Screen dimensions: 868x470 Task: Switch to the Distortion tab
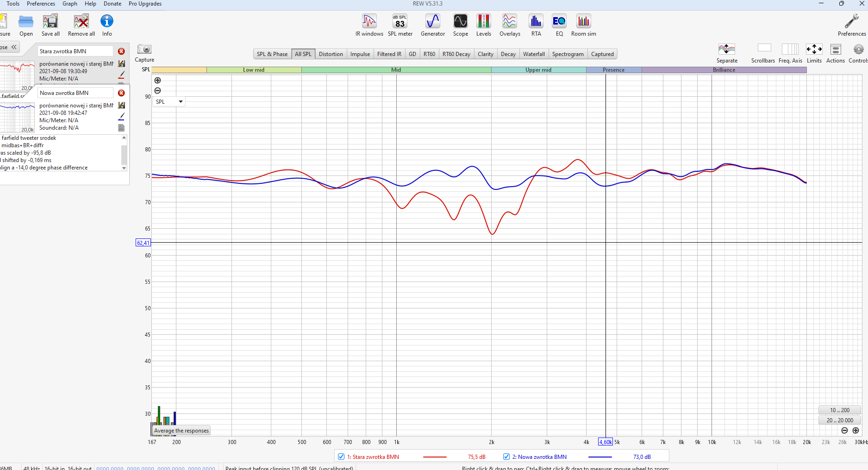click(x=331, y=54)
